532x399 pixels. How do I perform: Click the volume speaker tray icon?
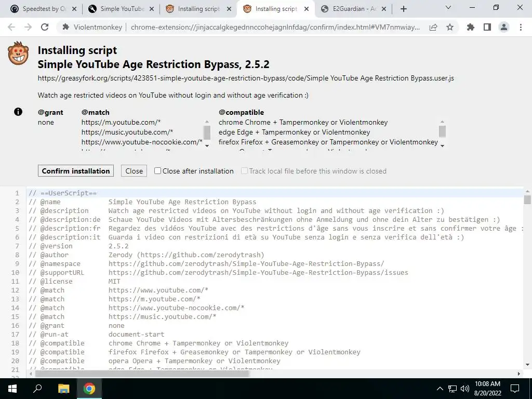click(x=465, y=389)
